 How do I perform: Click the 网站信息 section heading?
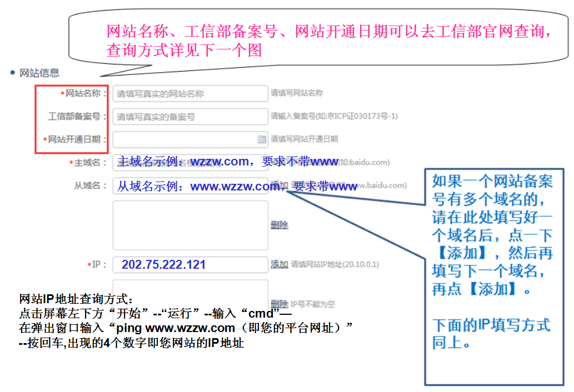tap(39, 73)
